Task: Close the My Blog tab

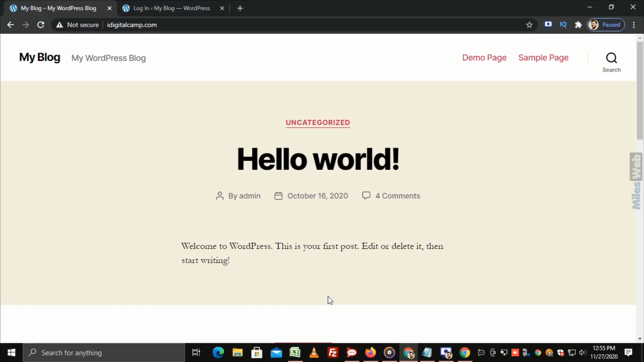Action: [x=109, y=8]
